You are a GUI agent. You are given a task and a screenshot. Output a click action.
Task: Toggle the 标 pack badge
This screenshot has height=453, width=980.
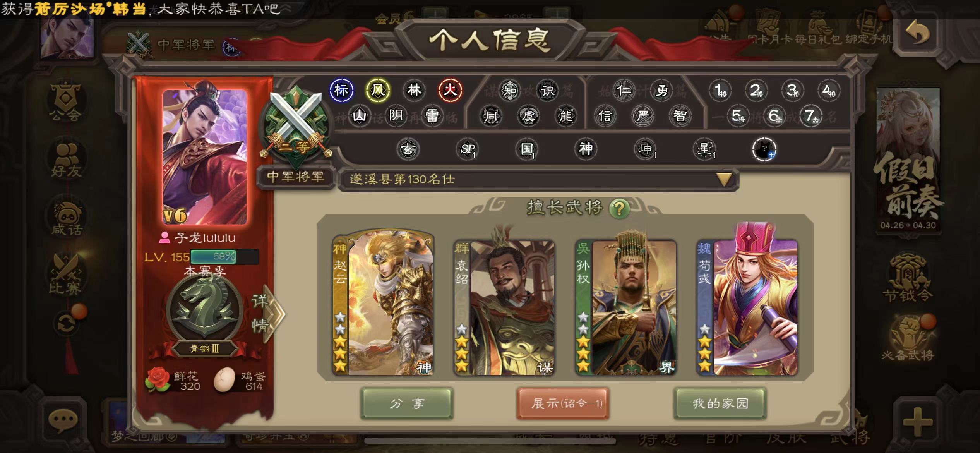pyautogui.click(x=341, y=90)
